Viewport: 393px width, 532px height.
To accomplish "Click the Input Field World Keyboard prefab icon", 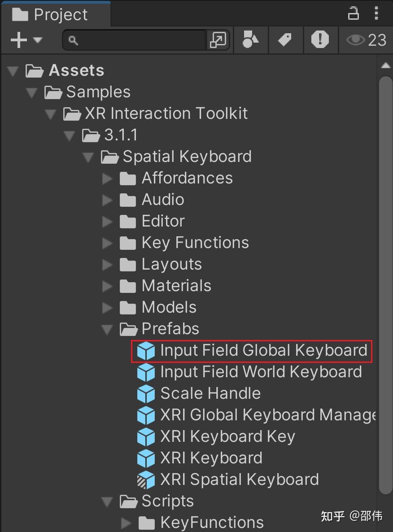I will (x=146, y=372).
